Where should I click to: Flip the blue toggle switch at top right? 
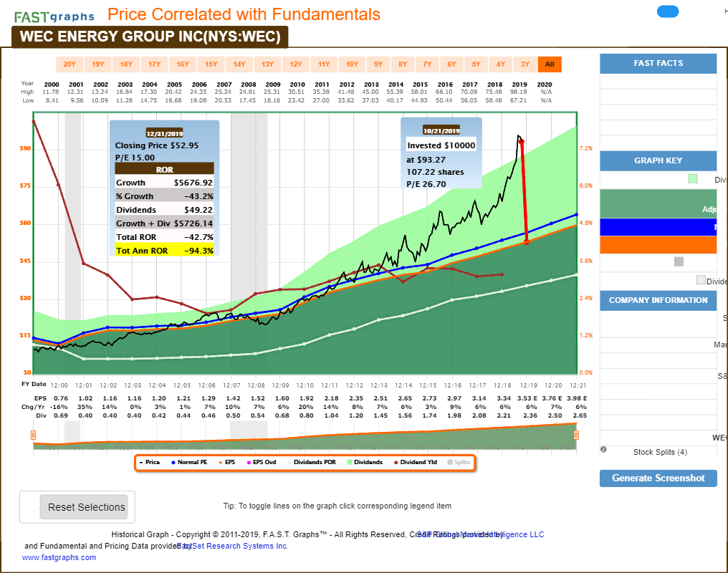[667, 11]
